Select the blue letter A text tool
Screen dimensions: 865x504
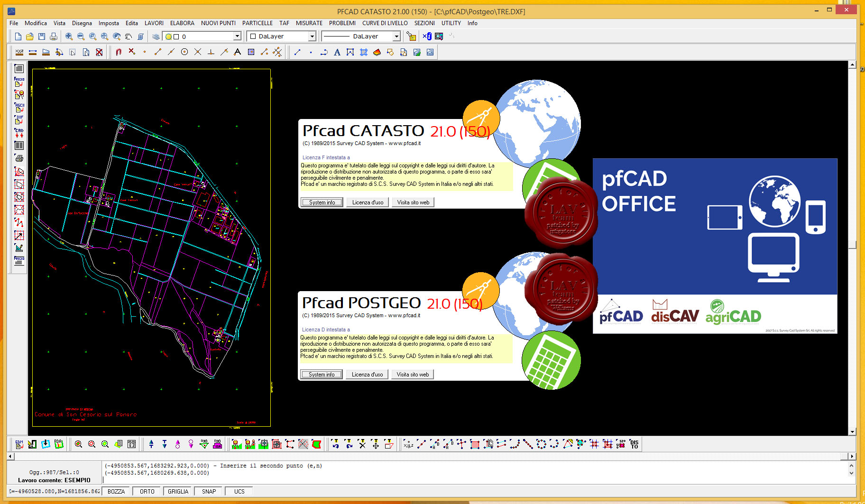tap(337, 52)
